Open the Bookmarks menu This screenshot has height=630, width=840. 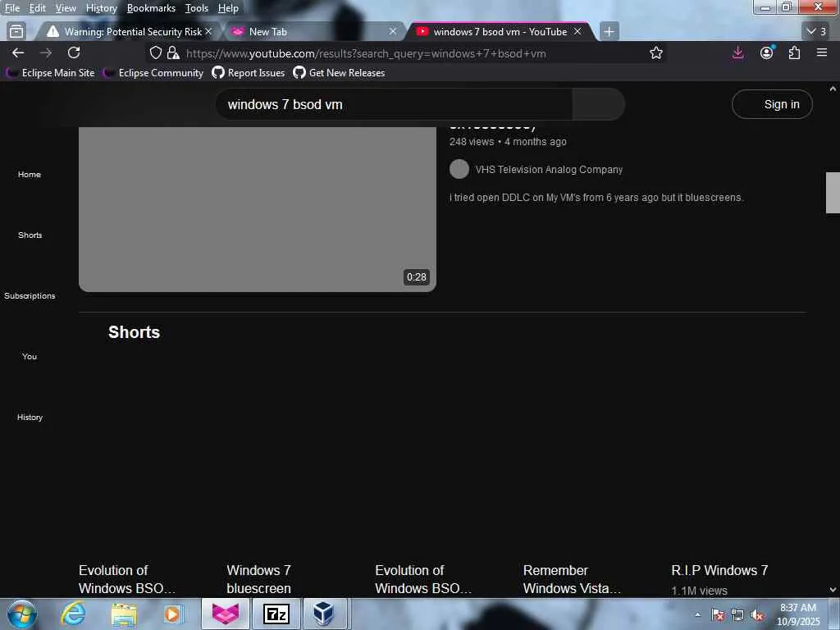pos(151,8)
